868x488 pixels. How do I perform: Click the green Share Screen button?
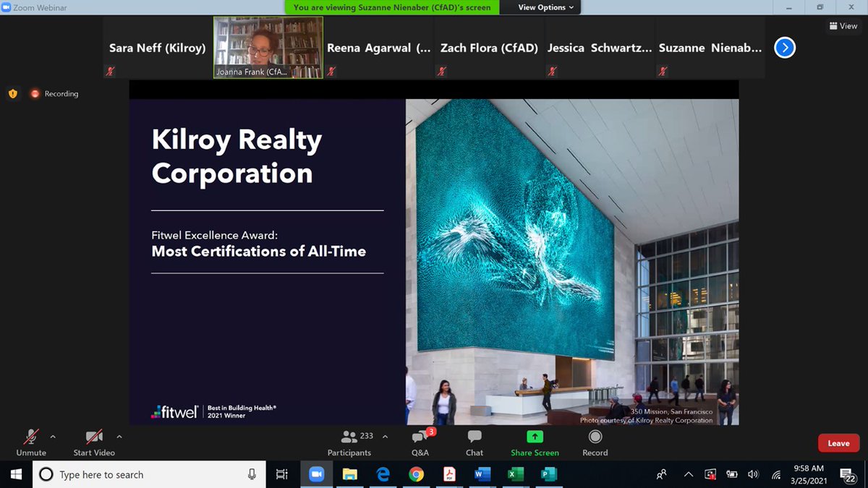pos(535,442)
